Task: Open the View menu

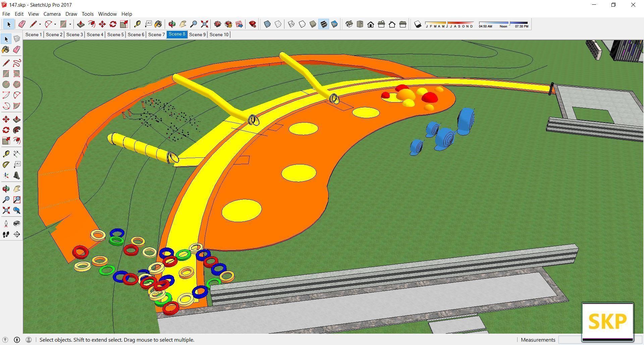Action: point(33,14)
